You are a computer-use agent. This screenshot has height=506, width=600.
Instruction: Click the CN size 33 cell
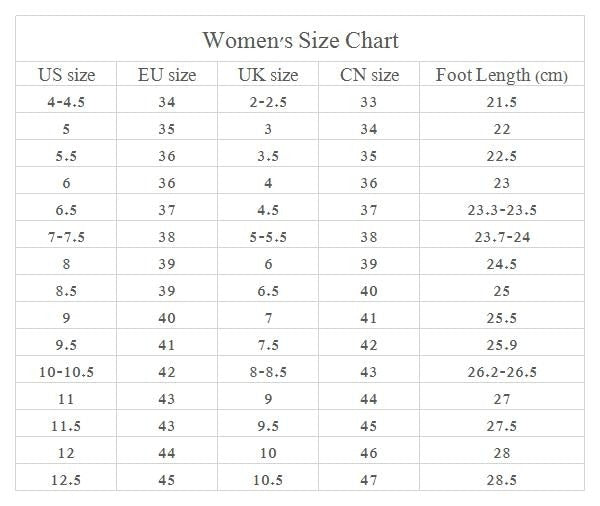pyautogui.click(x=368, y=102)
